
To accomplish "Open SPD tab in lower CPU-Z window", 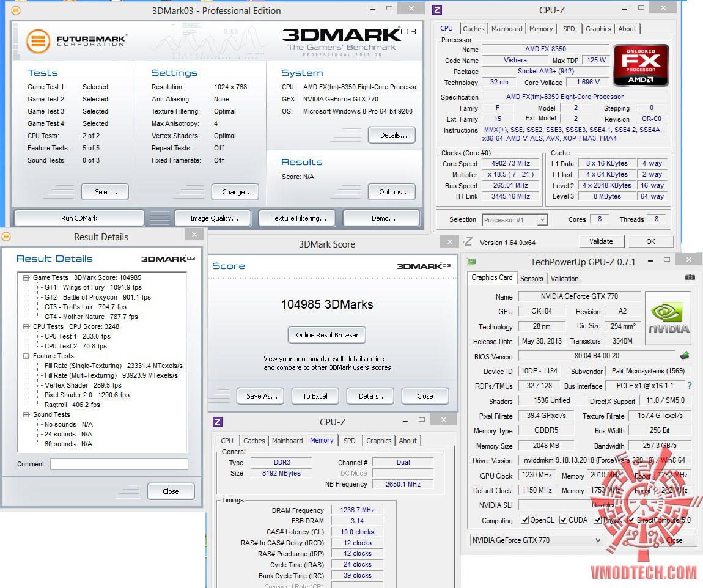I will point(349,441).
